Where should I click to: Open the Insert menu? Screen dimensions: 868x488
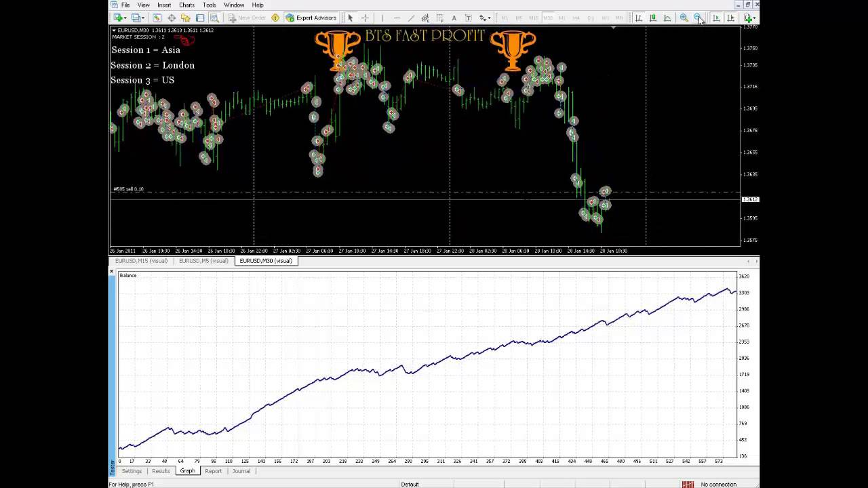pyautogui.click(x=164, y=5)
